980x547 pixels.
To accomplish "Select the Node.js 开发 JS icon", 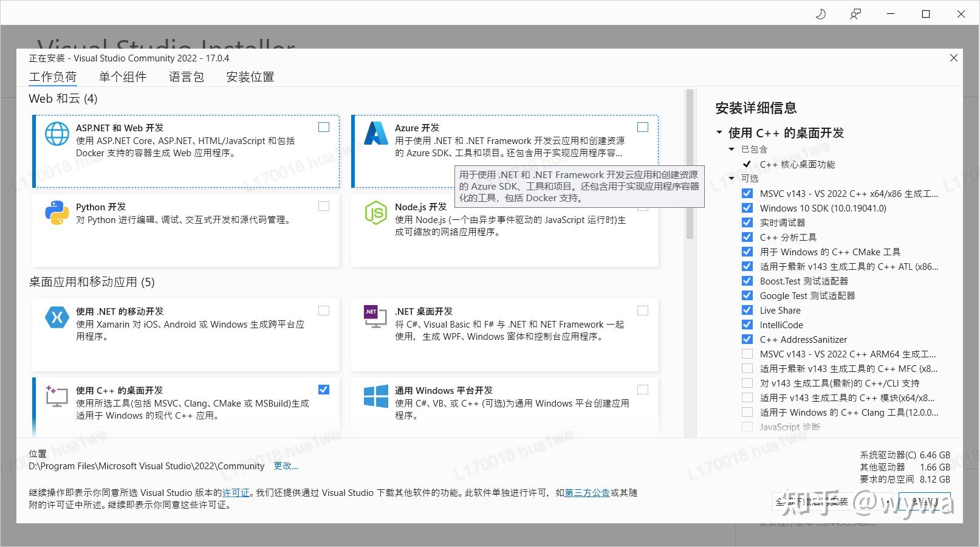I will pyautogui.click(x=375, y=213).
